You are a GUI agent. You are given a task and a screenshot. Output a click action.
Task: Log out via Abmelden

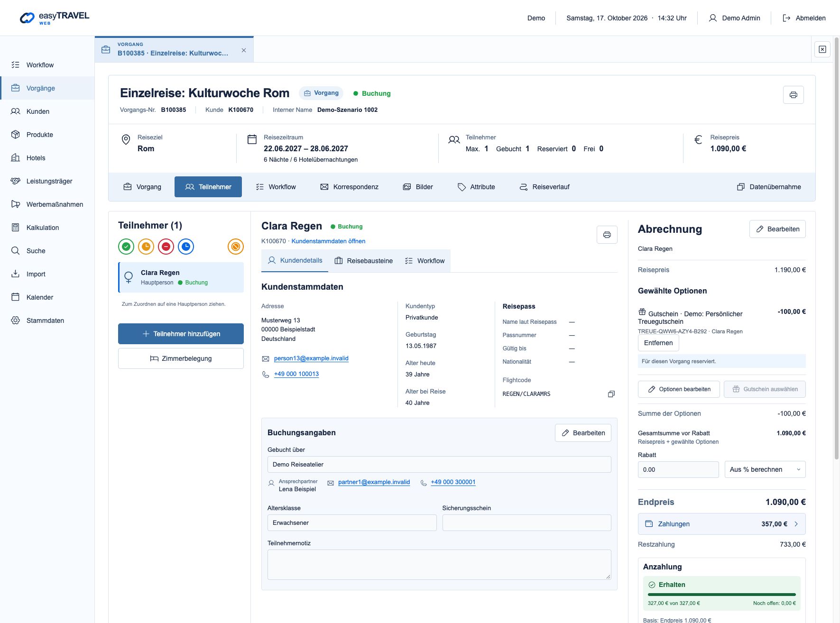click(x=804, y=18)
